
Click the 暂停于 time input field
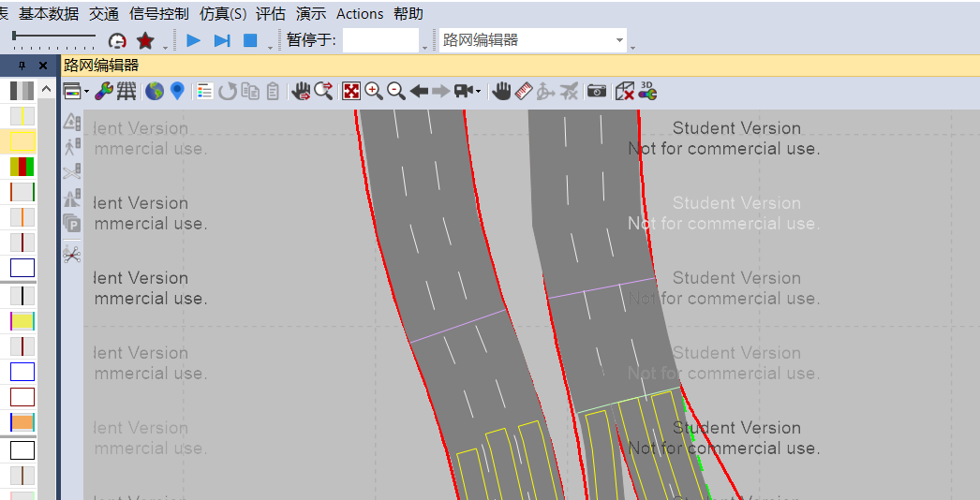pos(380,40)
